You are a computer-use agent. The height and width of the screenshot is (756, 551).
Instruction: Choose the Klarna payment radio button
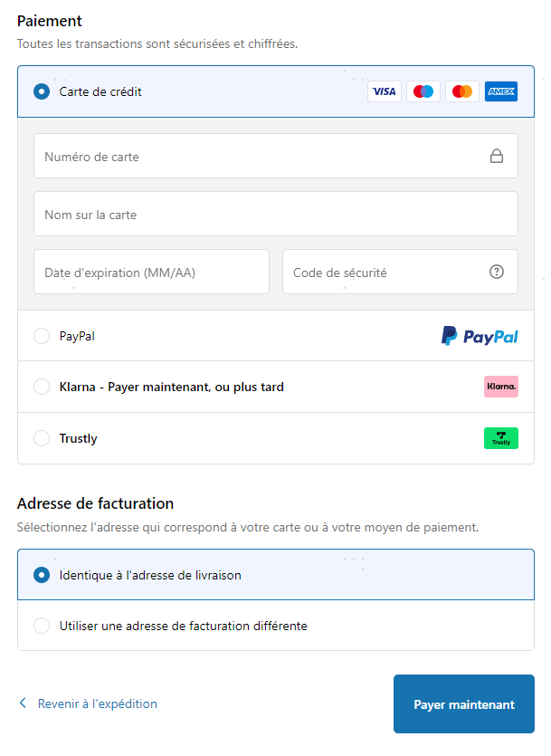(42, 387)
